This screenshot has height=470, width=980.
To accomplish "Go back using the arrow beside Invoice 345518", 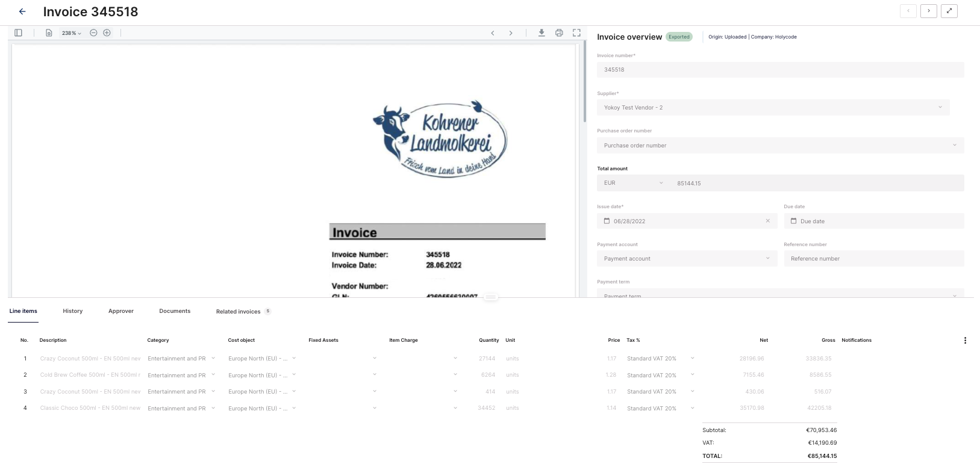I will [x=22, y=11].
